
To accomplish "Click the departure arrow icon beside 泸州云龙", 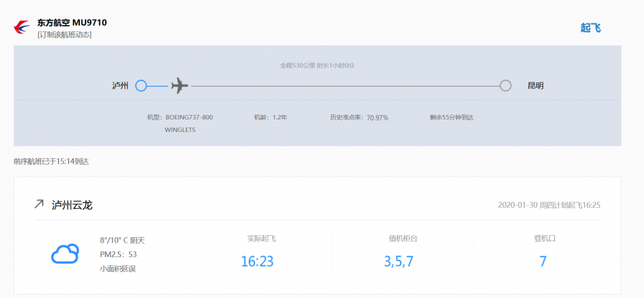I will pyautogui.click(x=38, y=204).
